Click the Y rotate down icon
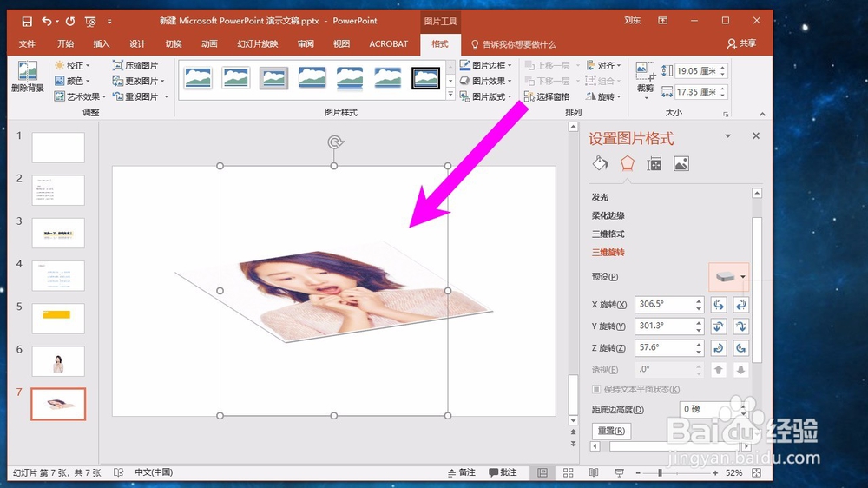Viewport: 868px width, 488px height. (x=740, y=326)
